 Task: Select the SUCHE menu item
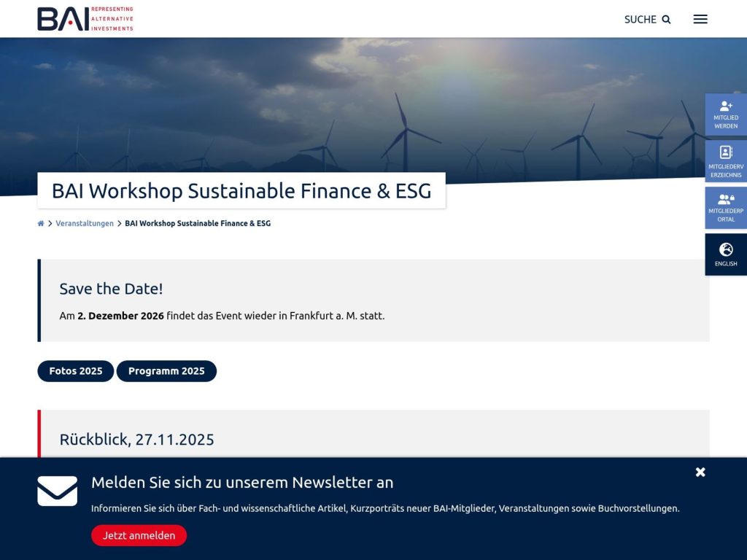coord(640,20)
